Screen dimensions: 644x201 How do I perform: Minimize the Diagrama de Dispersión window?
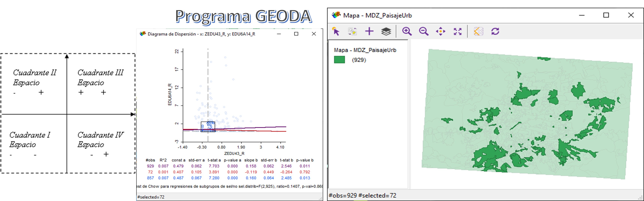point(279,34)
